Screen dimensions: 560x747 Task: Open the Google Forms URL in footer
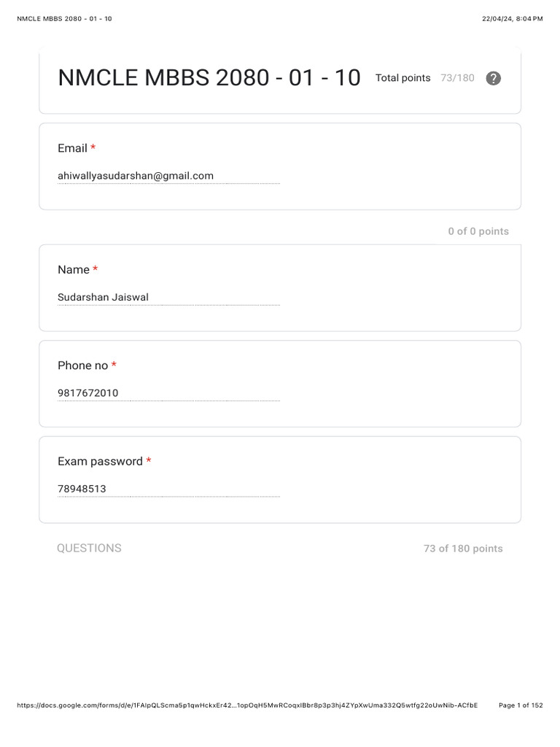click(x=246, y=705)
